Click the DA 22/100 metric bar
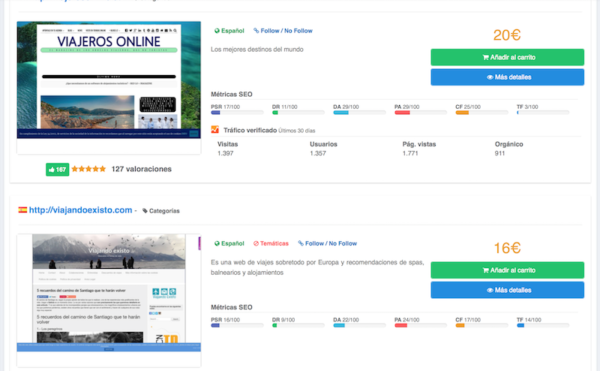 coord(360,325)
